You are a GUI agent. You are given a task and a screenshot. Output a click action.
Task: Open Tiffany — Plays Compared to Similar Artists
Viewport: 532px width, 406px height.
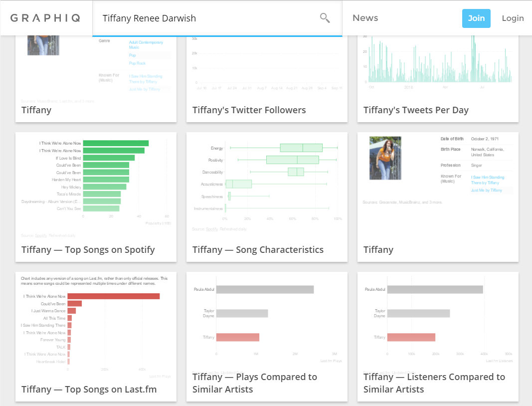click(x=254, y=383)
